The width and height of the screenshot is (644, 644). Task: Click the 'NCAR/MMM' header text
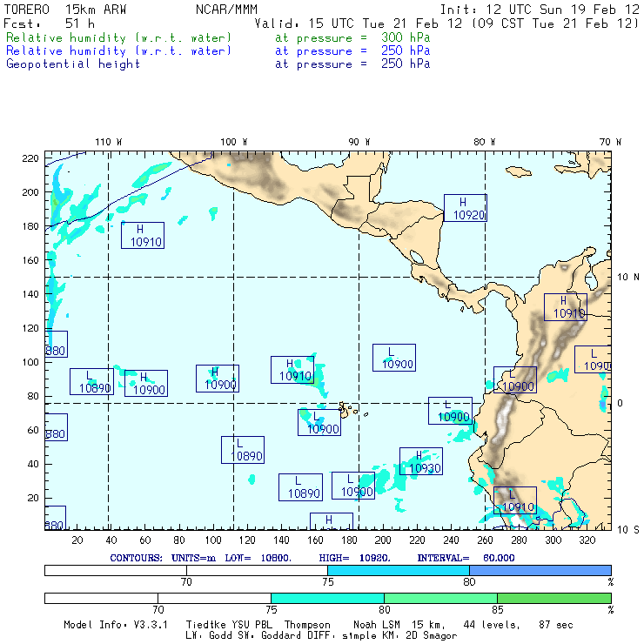coord(226,10)
